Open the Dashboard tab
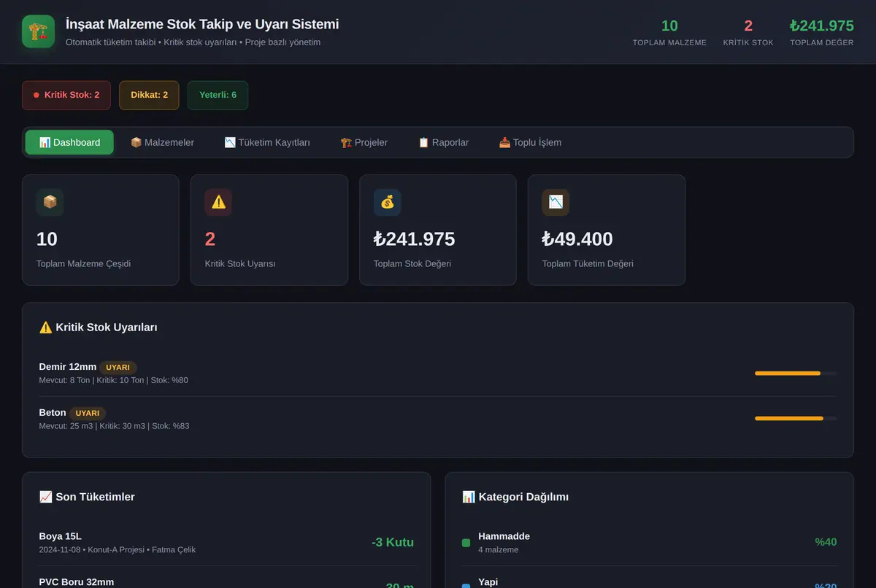 pyautogui.click(x=69, y=142)
